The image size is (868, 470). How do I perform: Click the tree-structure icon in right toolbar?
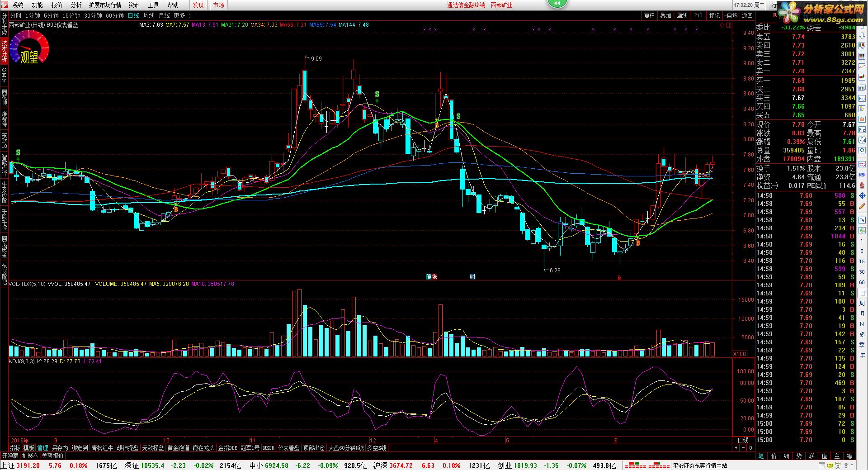[862, 109]
